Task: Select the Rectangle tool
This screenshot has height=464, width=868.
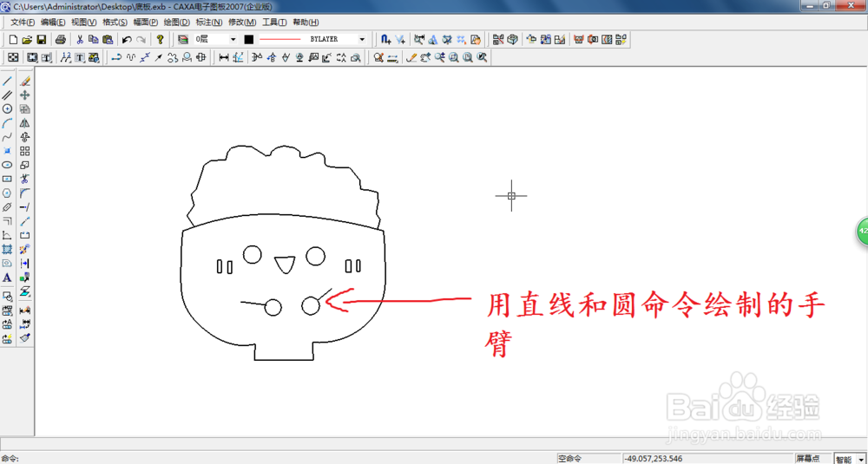Action: (x=8, y=179)
